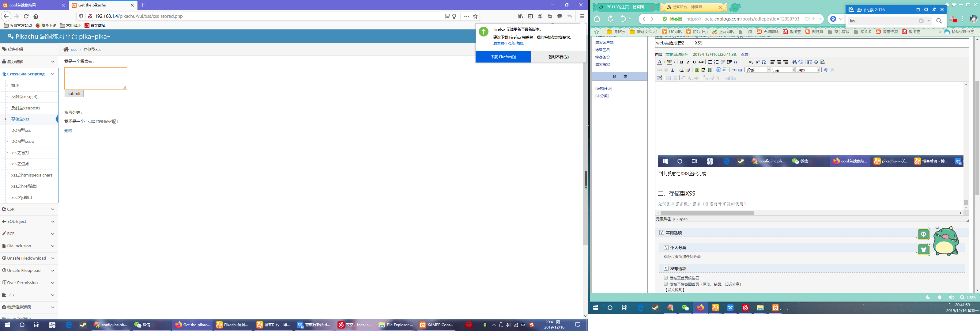Click the insert anchor icon
Screen dimensions: 980x331
[x=673, y=70]
